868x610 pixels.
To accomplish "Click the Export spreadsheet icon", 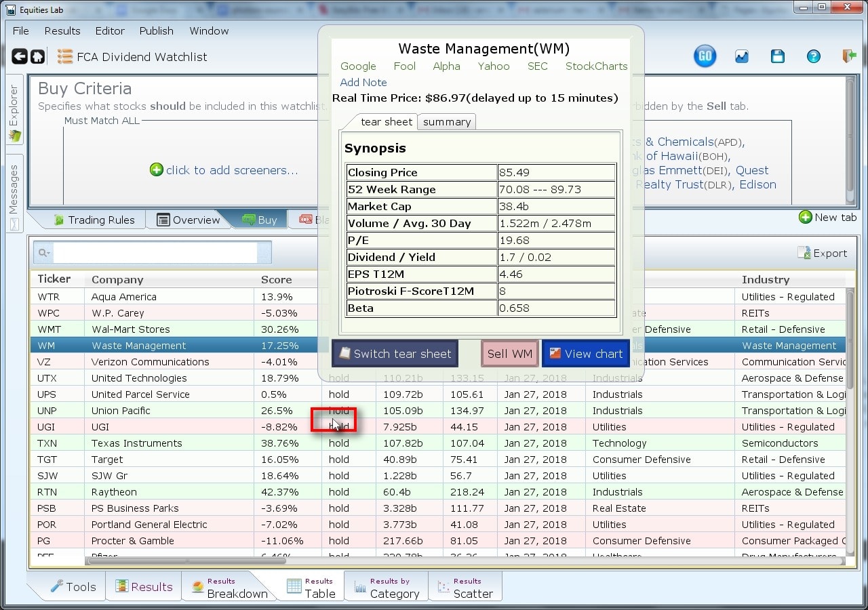I will click(804, 253).
